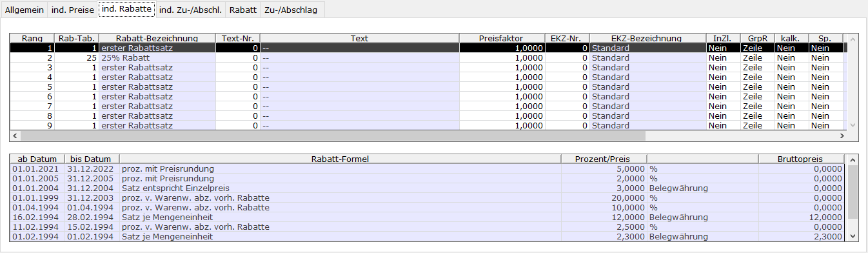Screen dimensions: 868x253
Task: Open the ind. Zu-/Abschl. tab
Action: [x=190, y=10]
